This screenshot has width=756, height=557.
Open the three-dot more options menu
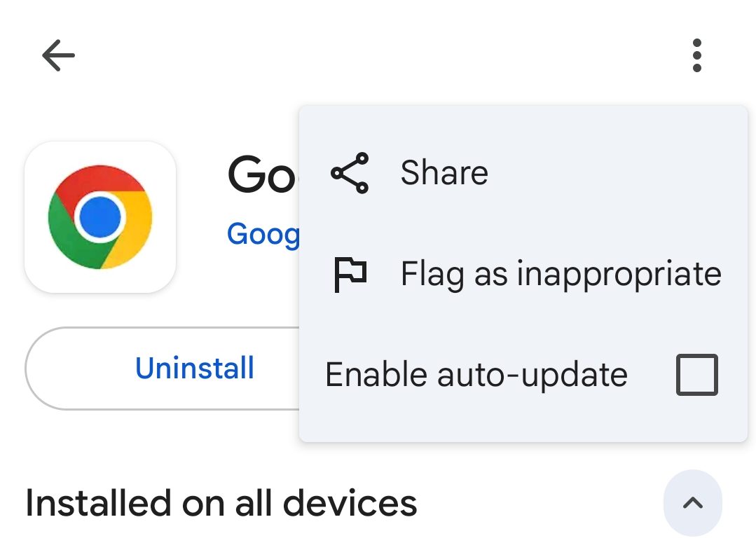coord(696,55)
